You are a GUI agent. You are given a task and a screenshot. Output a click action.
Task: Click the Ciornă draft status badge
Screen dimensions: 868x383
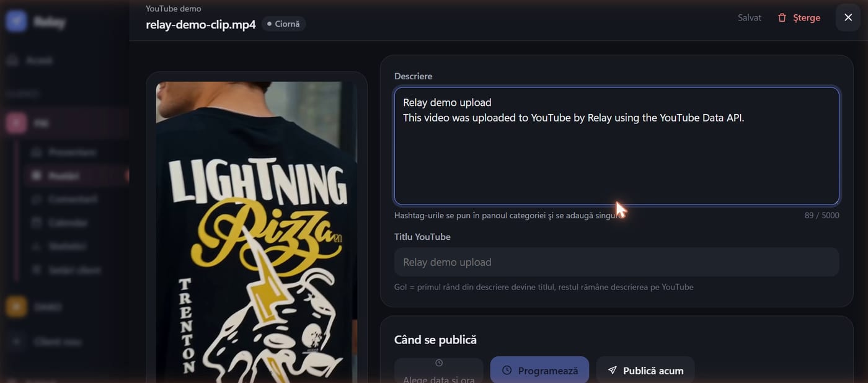coord(283,24)
